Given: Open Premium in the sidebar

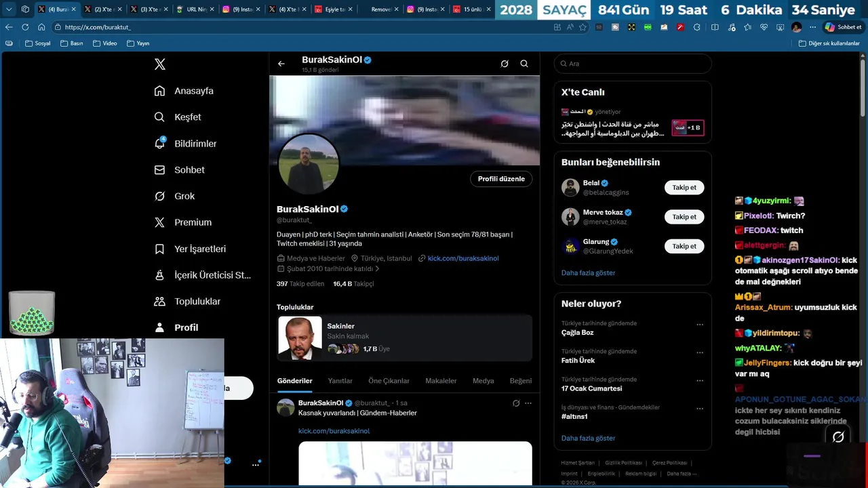Looking at the screenshot, I should point(182,222).
